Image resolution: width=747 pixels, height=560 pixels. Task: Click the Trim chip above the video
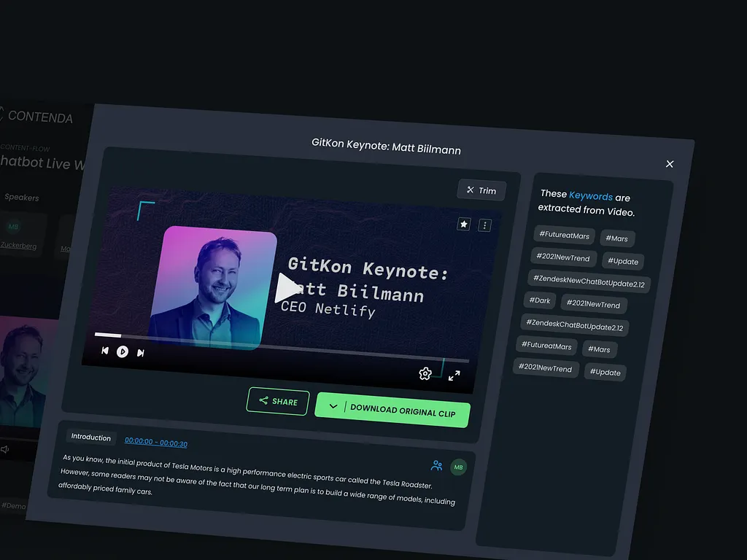[x=481, y=190]
